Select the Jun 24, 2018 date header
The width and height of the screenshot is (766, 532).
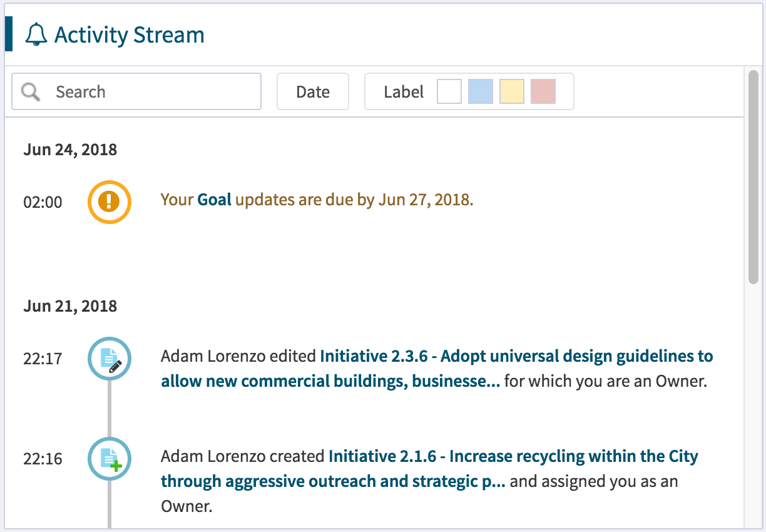click(69, 149)
